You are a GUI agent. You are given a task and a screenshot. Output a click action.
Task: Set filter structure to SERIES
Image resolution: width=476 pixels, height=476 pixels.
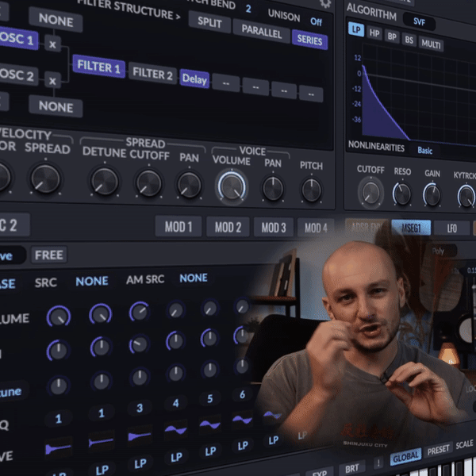(309, 40)
